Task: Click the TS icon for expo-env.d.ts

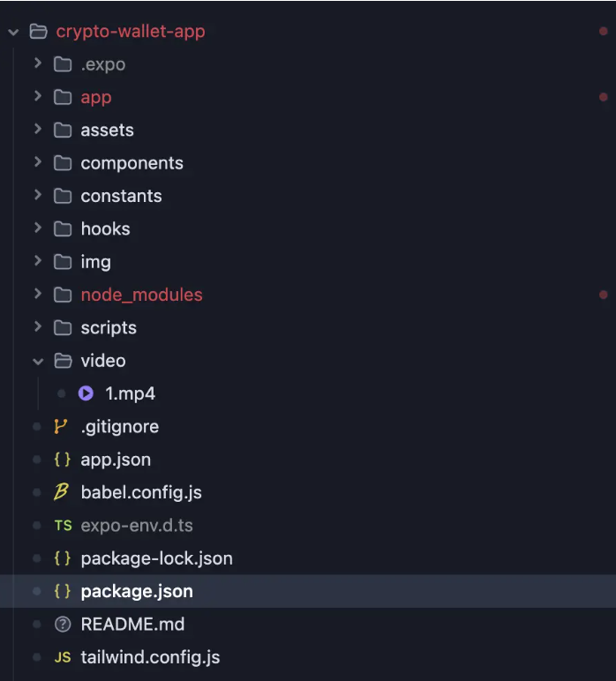Action: click(x=63, y=526)
